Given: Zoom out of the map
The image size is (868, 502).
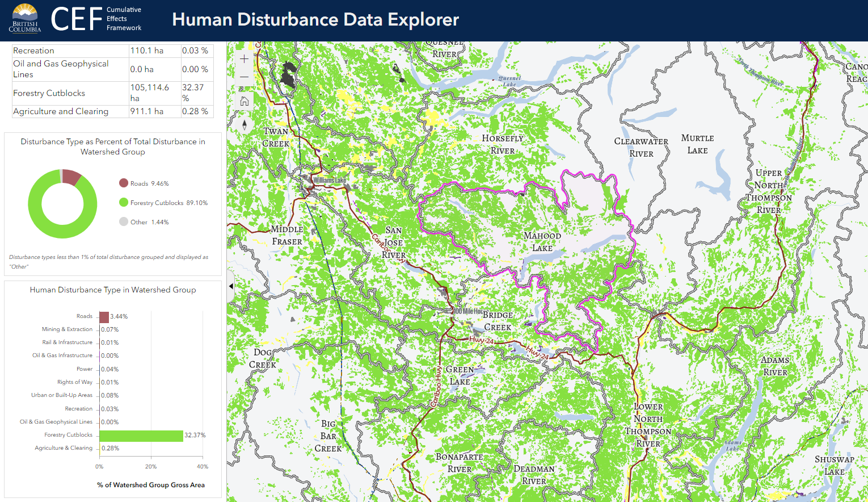Looking at the screenshot, I should click(245, 77).
